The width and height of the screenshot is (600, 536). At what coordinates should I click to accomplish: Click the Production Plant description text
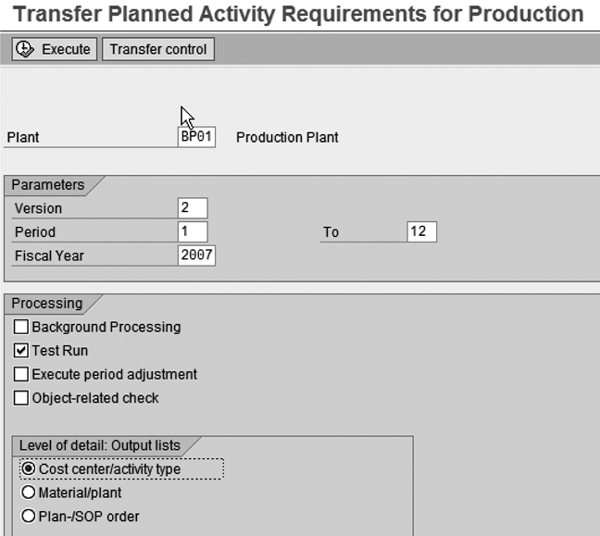tap(287, 138)
